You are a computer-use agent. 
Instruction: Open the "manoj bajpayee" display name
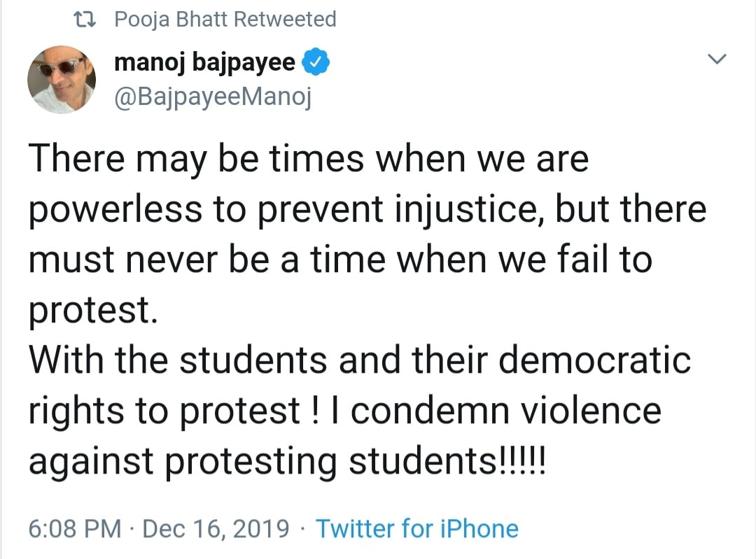pyautogui.click(x=204, y=65)
